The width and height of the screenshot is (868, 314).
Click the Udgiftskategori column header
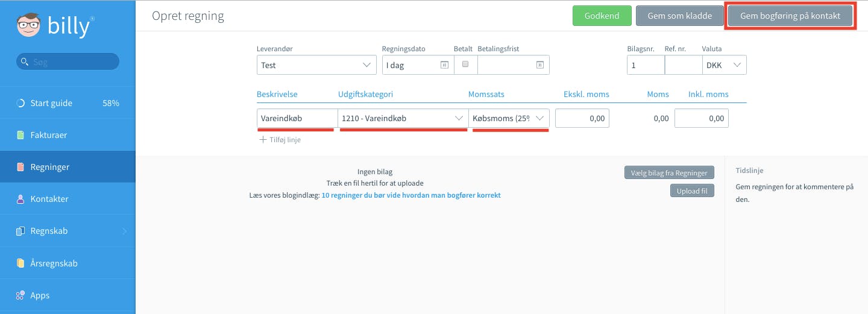point(366,94)
